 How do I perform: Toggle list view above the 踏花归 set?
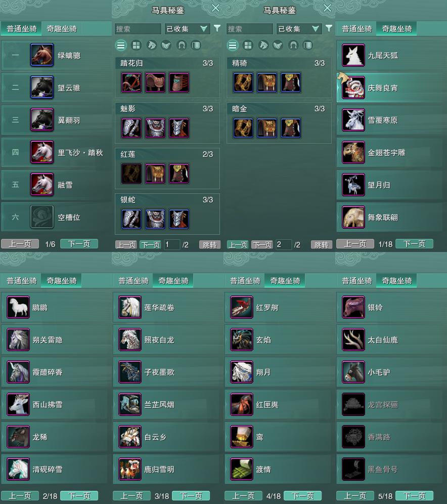(121, 46)
